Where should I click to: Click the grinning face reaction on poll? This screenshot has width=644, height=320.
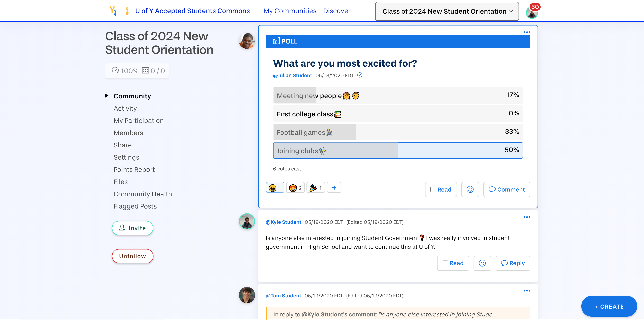275,188
